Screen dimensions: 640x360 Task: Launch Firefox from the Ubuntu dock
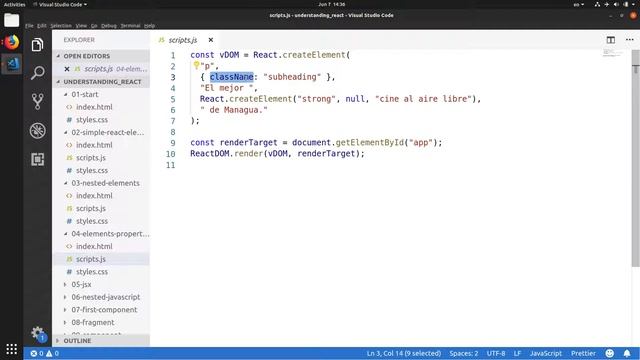point(11,42)
